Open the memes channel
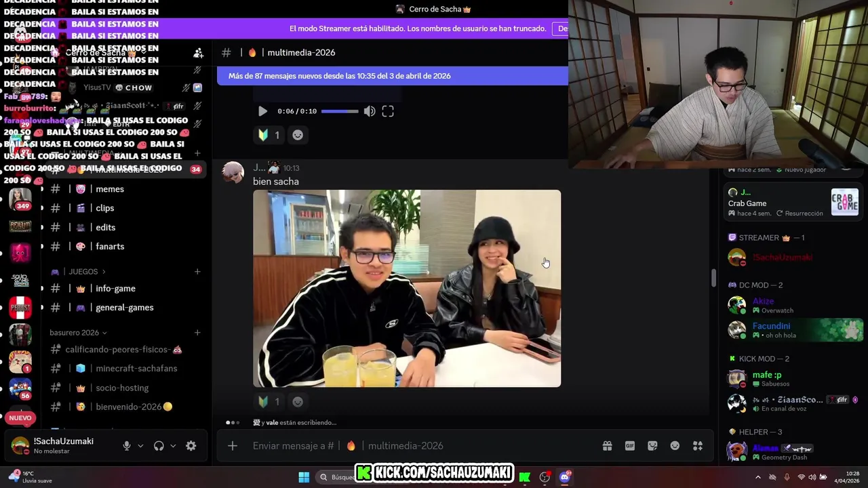The width and height of the screenshot is (868, 488). (125, 189)
